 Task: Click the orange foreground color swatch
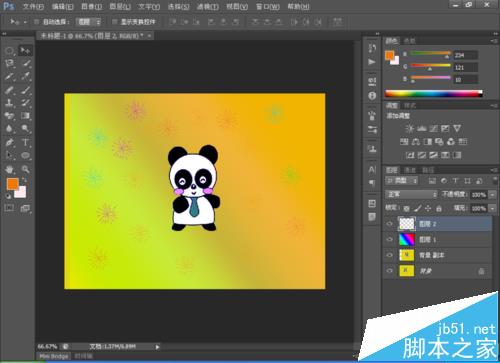point(13,184)
